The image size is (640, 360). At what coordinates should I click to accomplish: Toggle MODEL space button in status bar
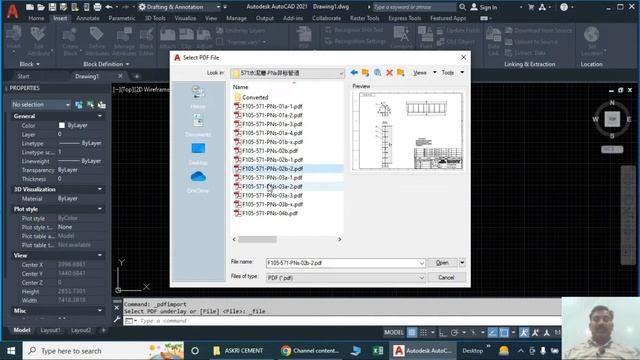coord(393,333)
